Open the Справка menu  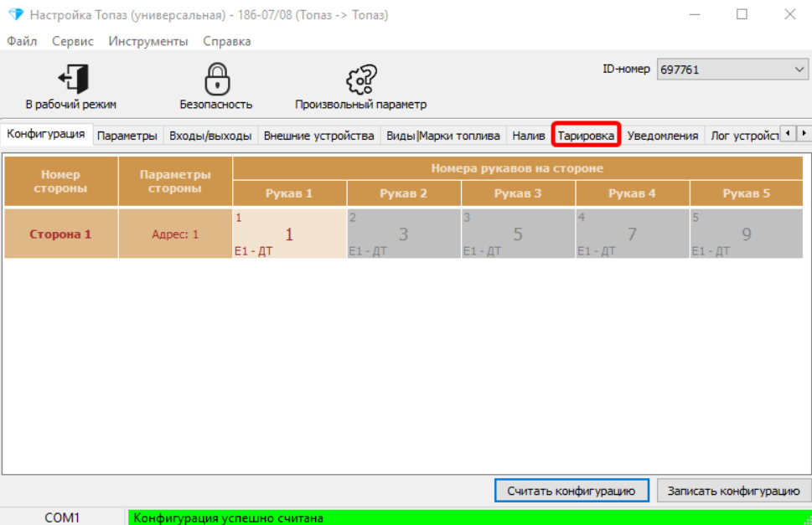point(227,41)
